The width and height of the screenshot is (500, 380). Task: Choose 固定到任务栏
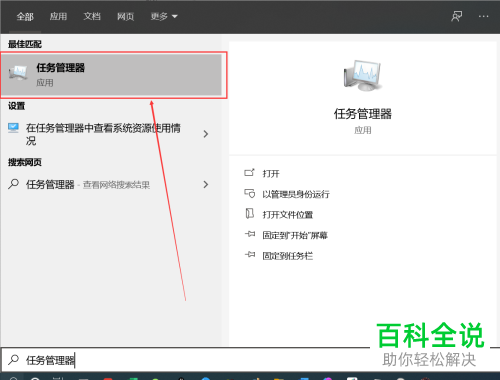[x=288, y=256]
